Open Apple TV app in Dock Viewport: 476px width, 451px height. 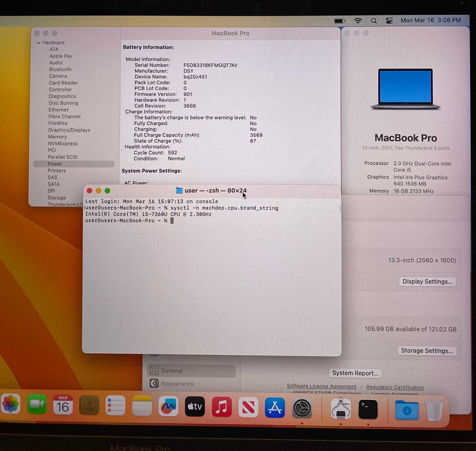point(195,407)
